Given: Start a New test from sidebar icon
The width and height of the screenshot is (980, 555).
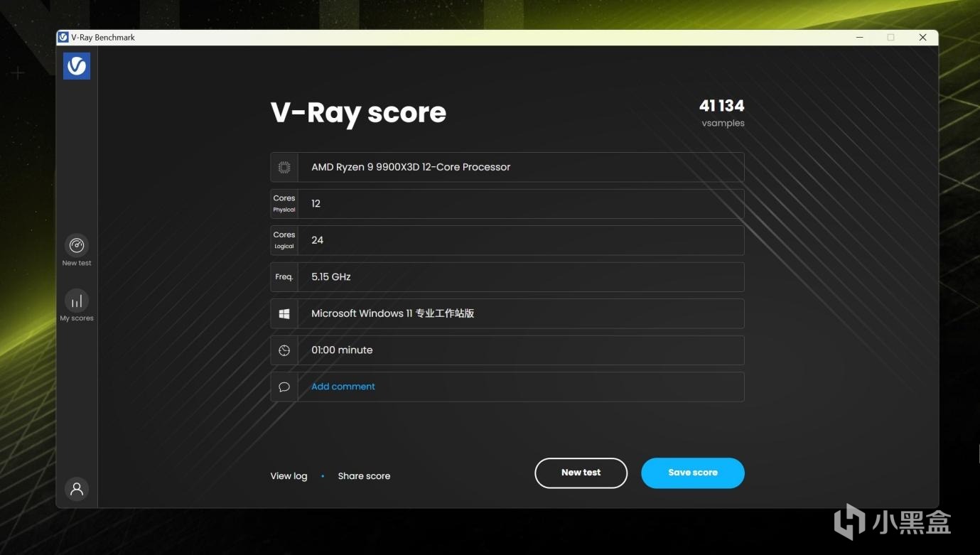Looking at the screenshot, I should [77, 245].
